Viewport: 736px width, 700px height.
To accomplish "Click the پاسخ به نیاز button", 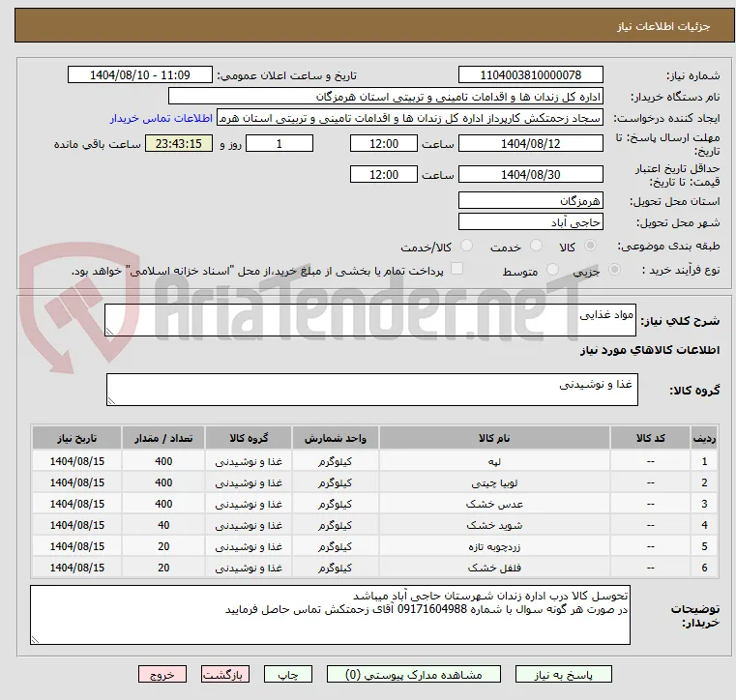I will pos(563,675).
